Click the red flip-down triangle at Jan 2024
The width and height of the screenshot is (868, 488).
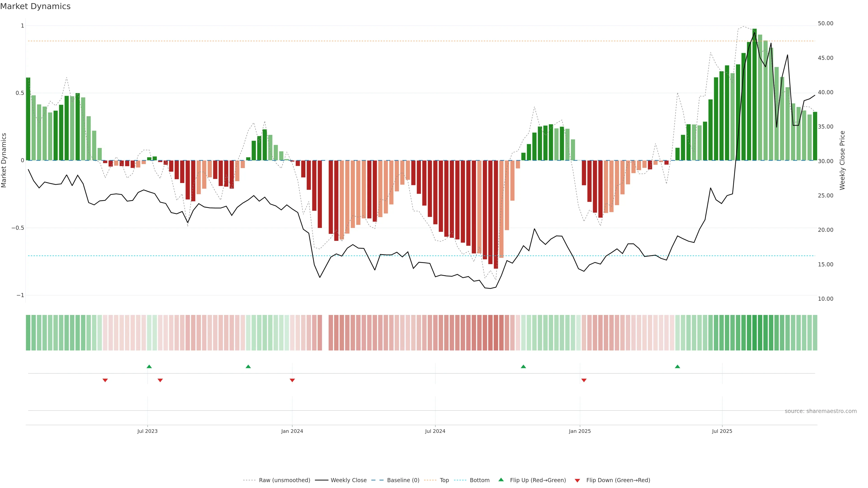coord(292,380)
